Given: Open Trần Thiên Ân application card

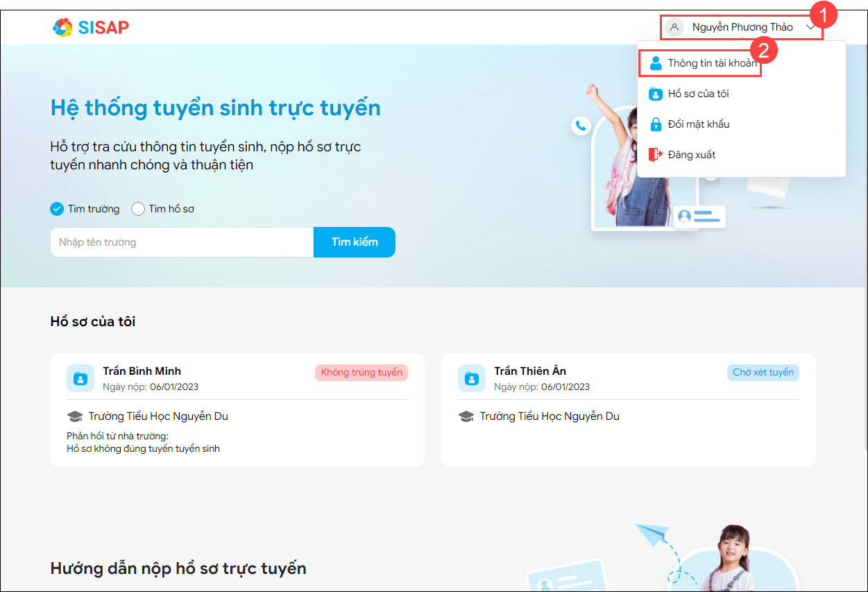Looking at the screenshot, I should point(629,409).
